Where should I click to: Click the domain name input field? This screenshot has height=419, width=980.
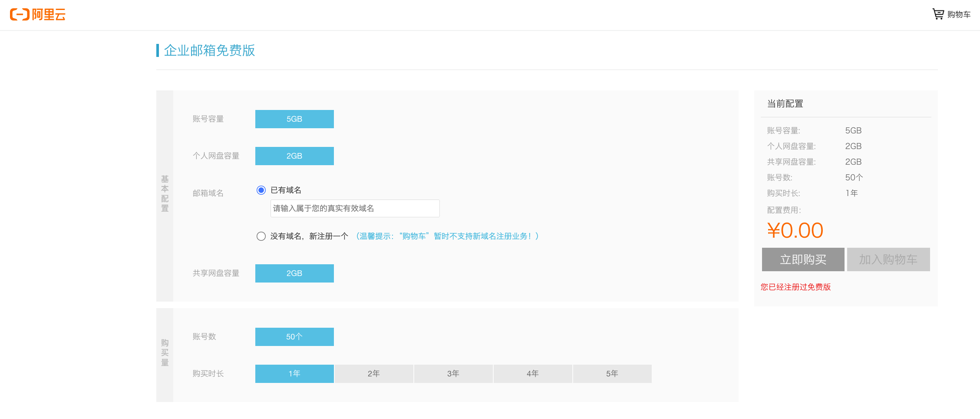(x=354, y=208)
